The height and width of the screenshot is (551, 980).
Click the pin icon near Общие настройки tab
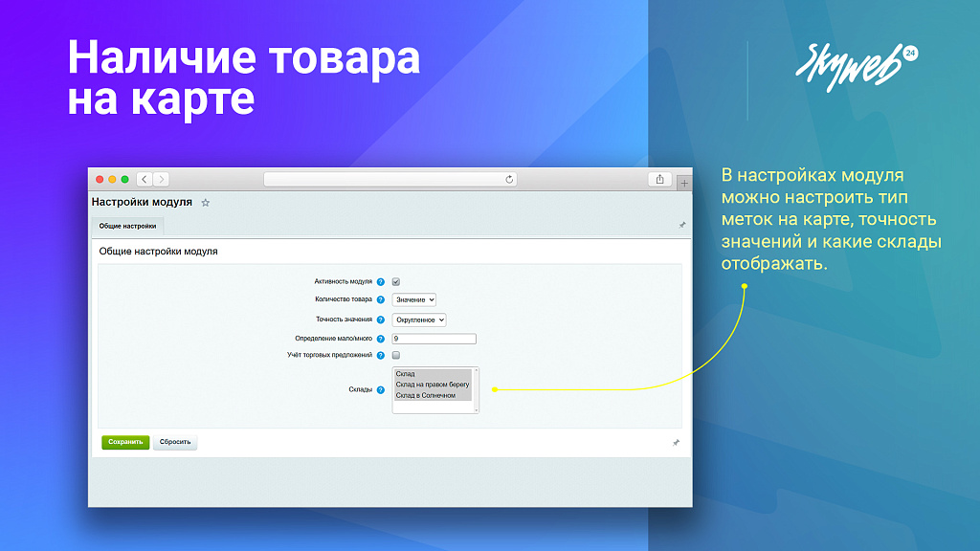coord(682,226)
